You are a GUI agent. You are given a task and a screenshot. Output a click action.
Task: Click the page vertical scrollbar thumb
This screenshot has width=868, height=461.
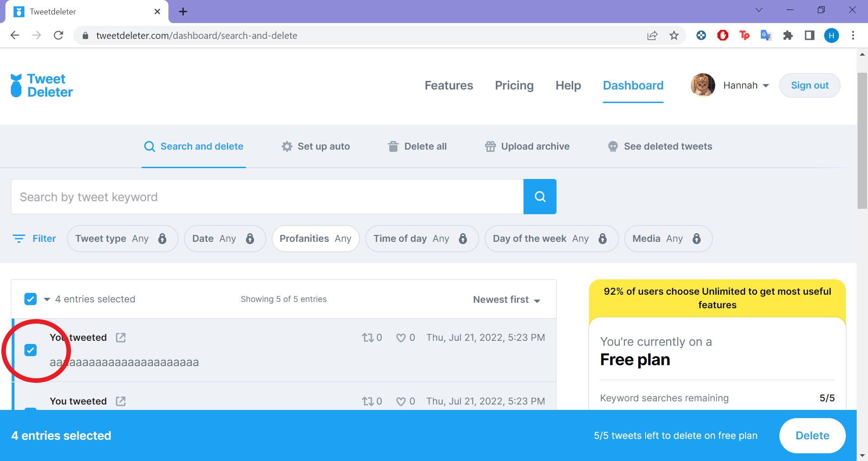(862, 141)
